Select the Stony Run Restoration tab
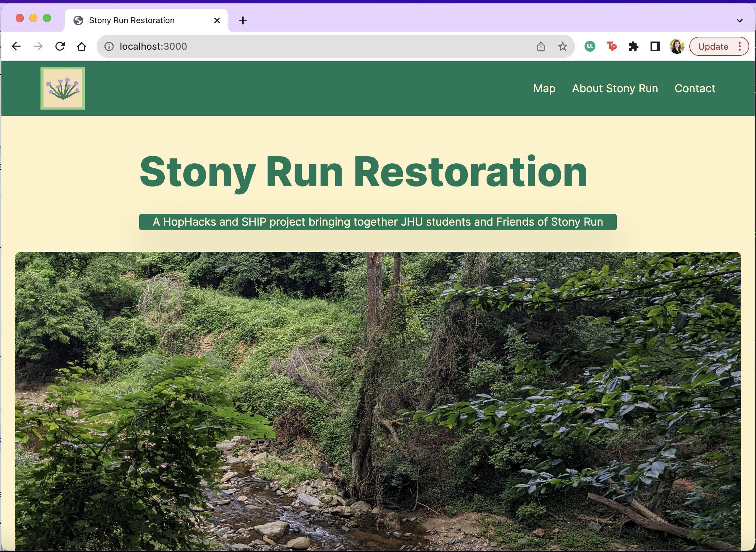The image size is (756, 552). [x=132, y=20]
